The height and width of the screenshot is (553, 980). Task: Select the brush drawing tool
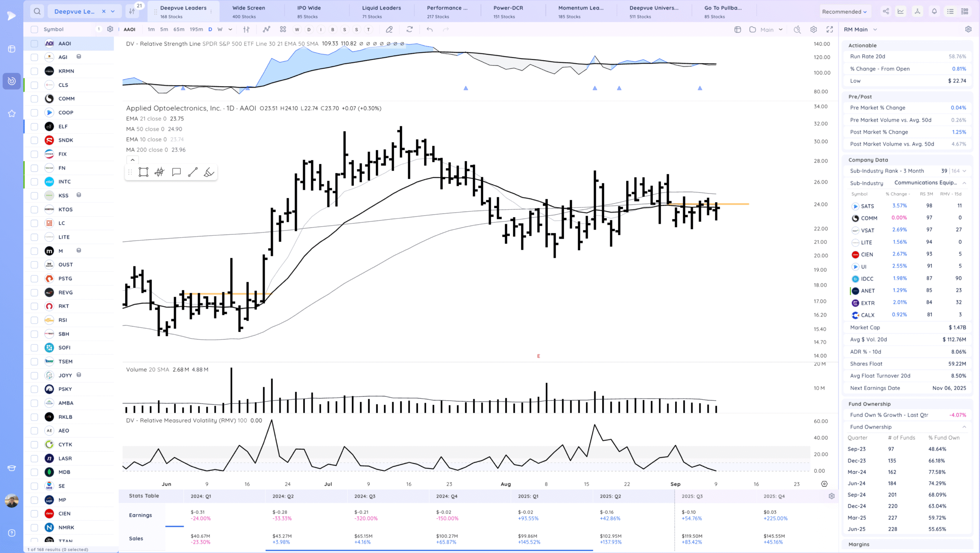coord(209,172)
